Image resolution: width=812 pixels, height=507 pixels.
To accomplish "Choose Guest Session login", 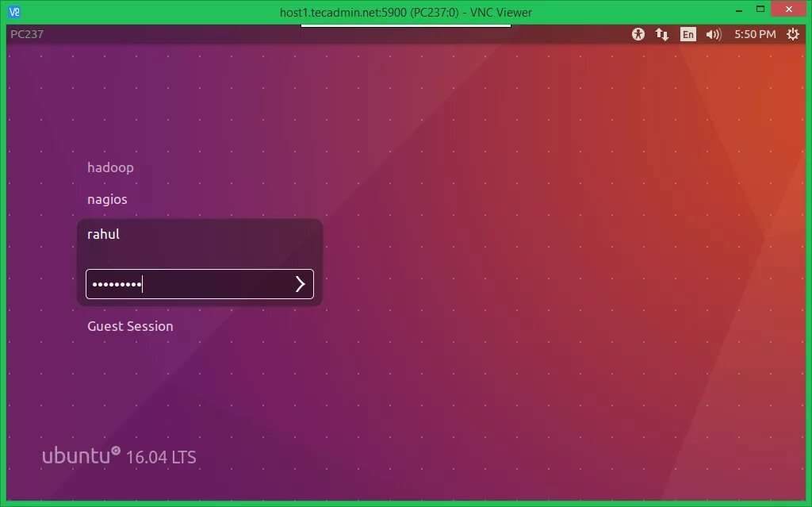I will (130, 326).
